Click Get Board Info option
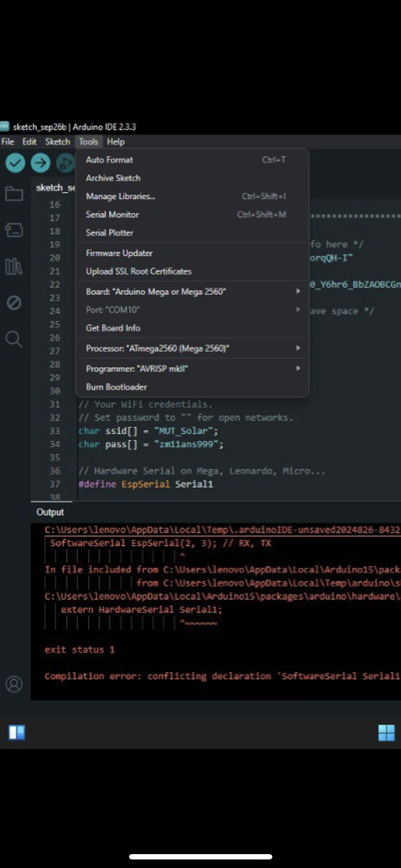 [113, 328]
